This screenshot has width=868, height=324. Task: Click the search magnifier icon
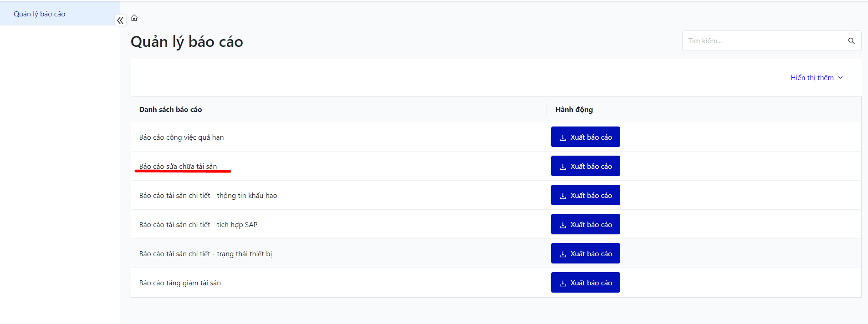851,41
